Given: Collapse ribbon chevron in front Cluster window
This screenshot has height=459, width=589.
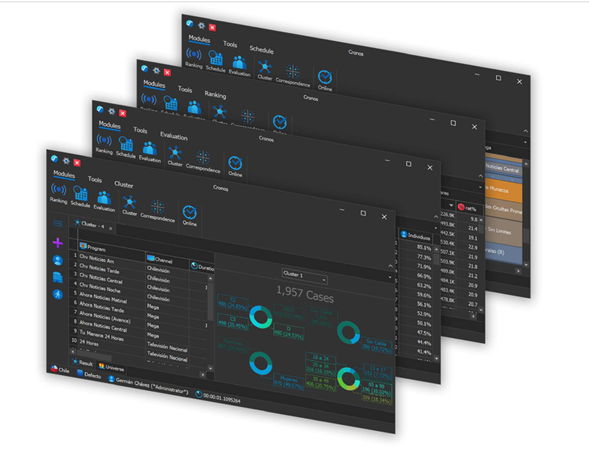Looking at the screenshot, I should (x=391, y=266).
